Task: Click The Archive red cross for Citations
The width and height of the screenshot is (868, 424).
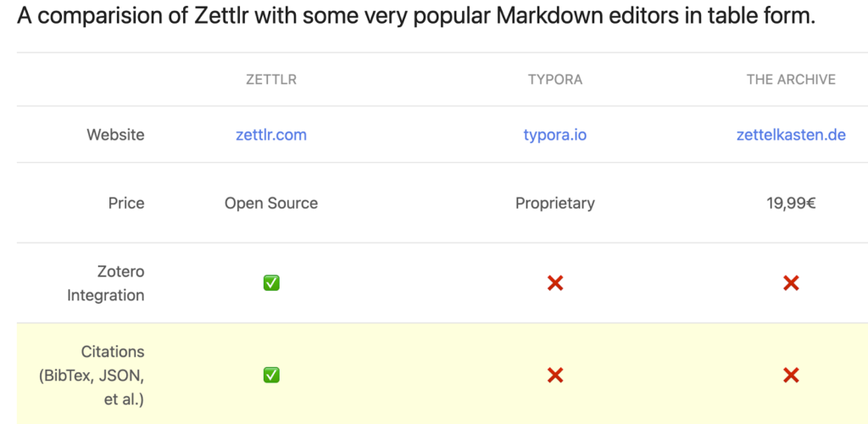Action: coord(791,375)
